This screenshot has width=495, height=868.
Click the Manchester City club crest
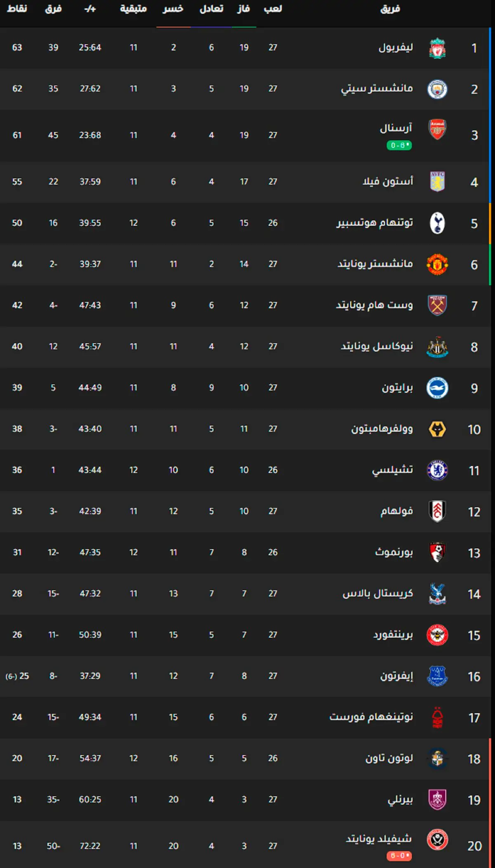coord(437,89)
